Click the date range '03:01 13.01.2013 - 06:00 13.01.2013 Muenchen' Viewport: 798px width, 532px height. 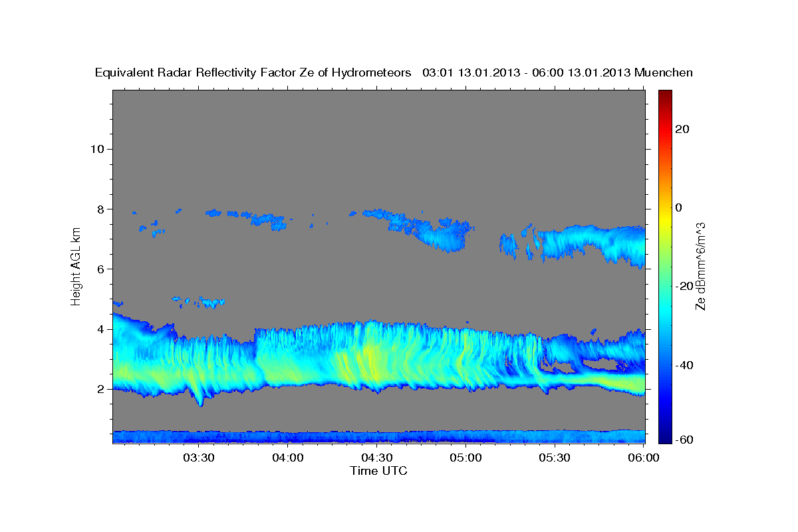(558, 72)
